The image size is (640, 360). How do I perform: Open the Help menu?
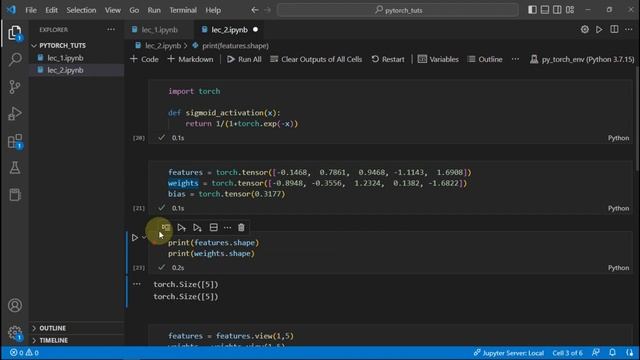point(213,10)
